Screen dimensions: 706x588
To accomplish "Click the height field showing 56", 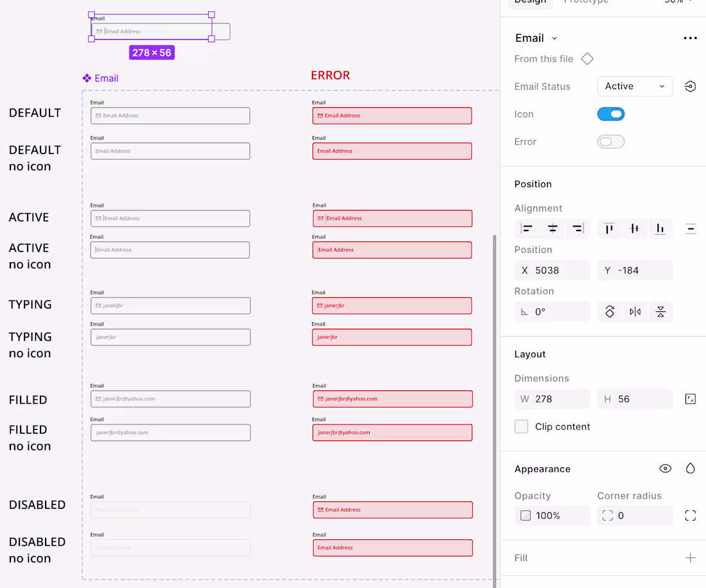I will point(635,399).
